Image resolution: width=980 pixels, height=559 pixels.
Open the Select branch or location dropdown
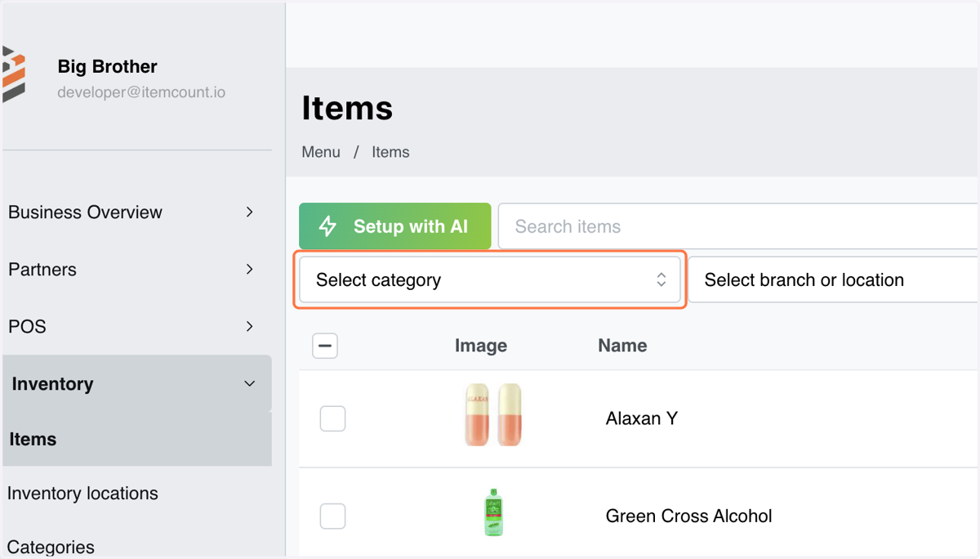coord(834,280)
